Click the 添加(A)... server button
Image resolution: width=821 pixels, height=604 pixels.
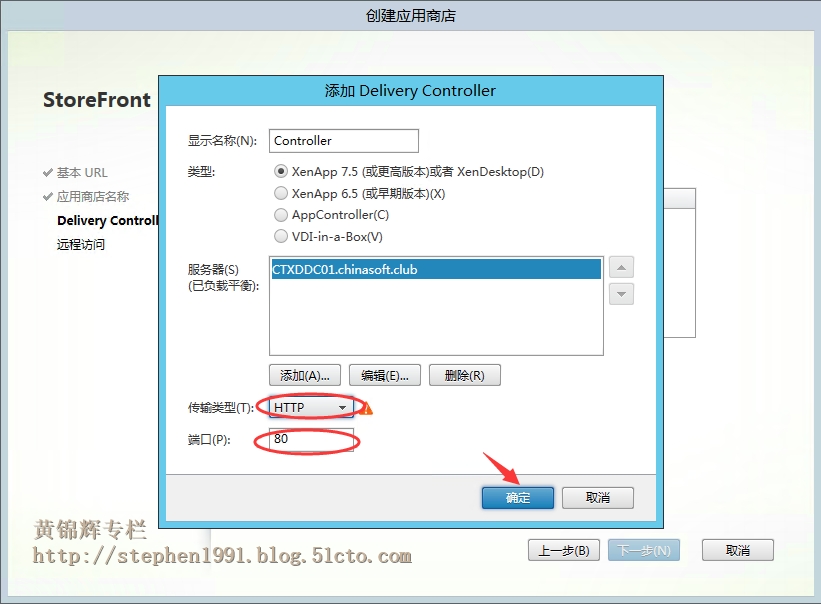tap(305, 375)
